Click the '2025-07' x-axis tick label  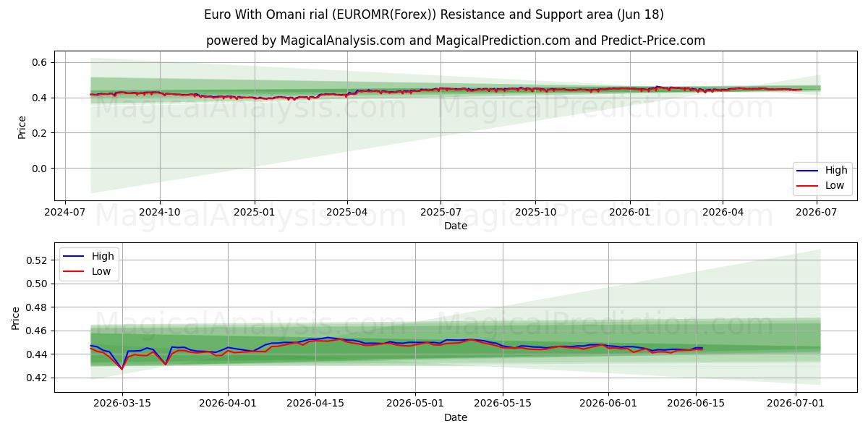click(x=441, y=213)
